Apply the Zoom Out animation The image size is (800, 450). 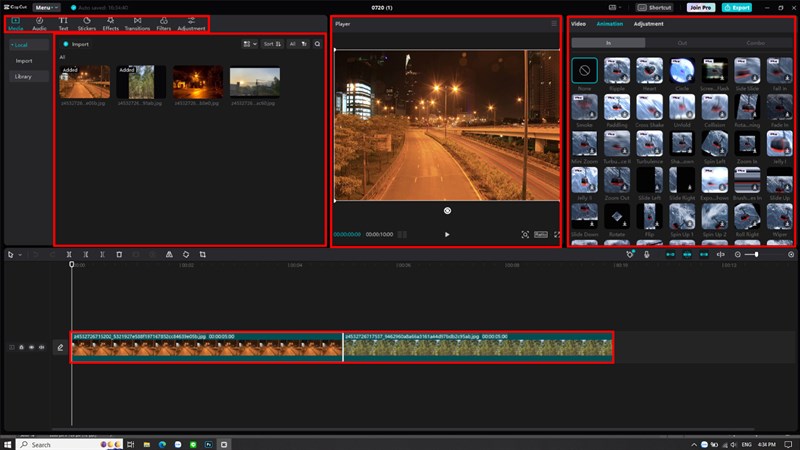click(x=617, y=180)
